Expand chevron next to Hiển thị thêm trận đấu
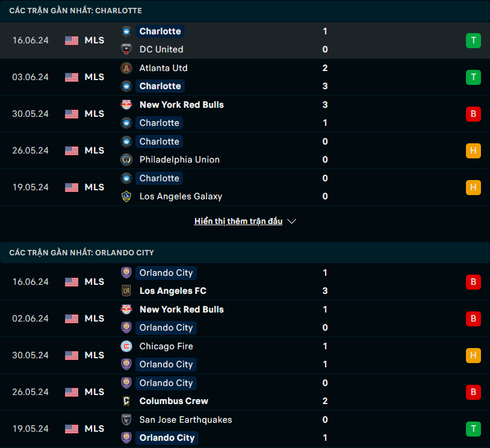The image size is (490, 448). tap(291, 222)
